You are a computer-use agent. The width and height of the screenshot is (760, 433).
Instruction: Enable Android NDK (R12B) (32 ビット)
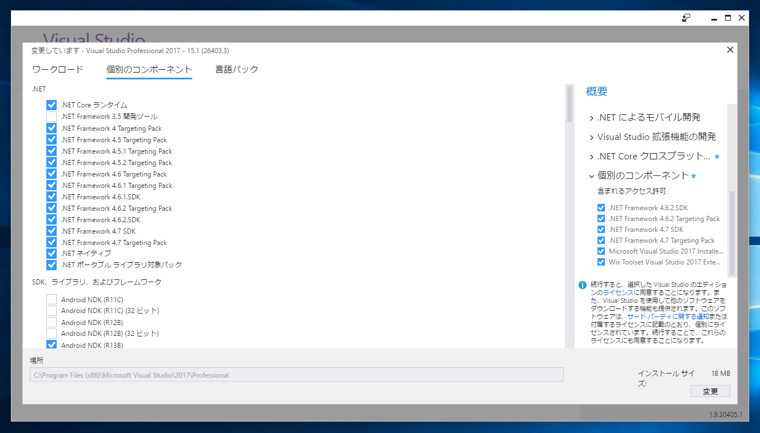click(x=51, y=333)
